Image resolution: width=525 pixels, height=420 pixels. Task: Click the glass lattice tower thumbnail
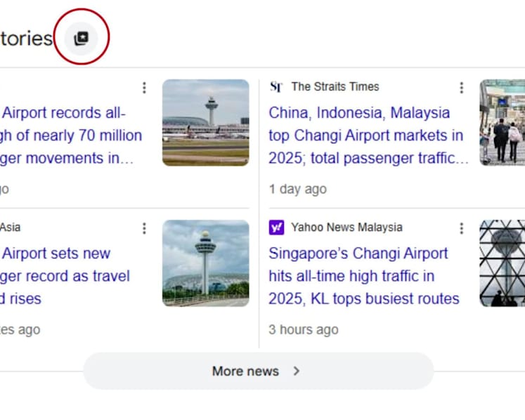tap(503, 263)
